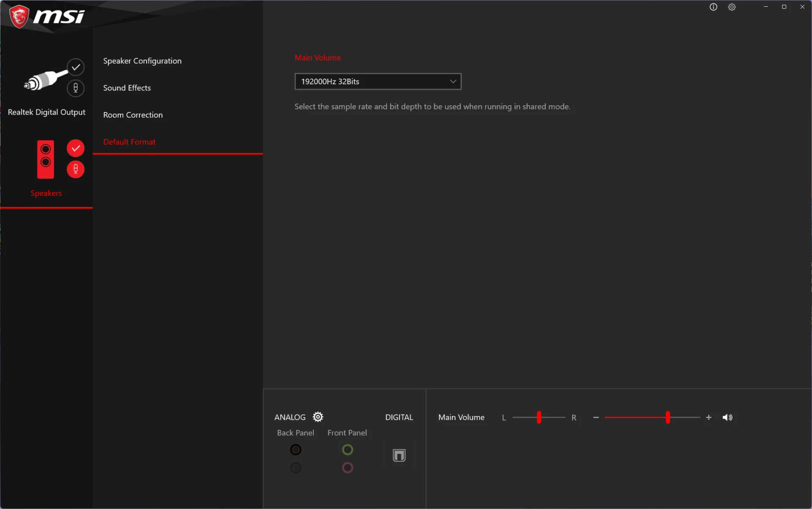812x509 pixels.
Task: Set Realtek Digital Output as default playback device
Action: pyautogui.click(x=76, y=67)
